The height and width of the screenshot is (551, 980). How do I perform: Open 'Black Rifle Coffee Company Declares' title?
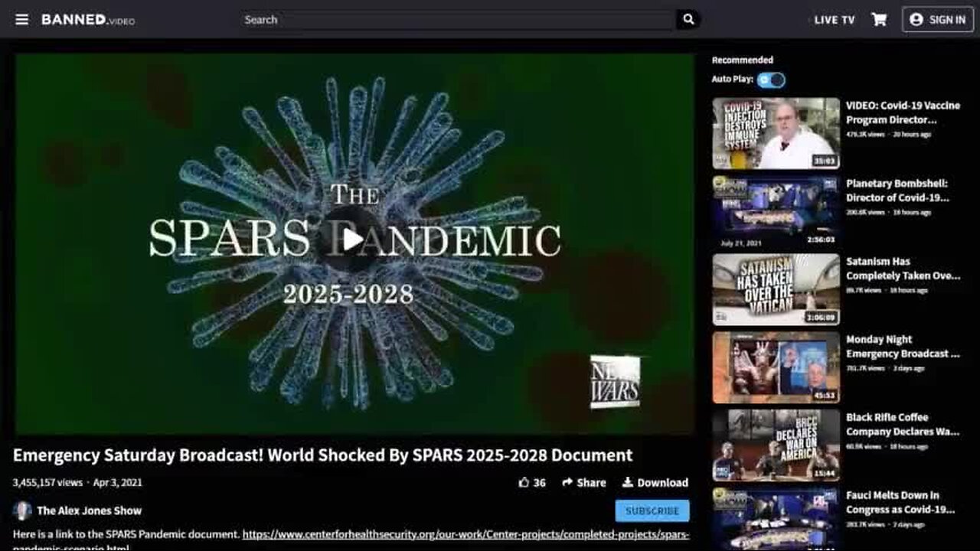pos(903,425)
